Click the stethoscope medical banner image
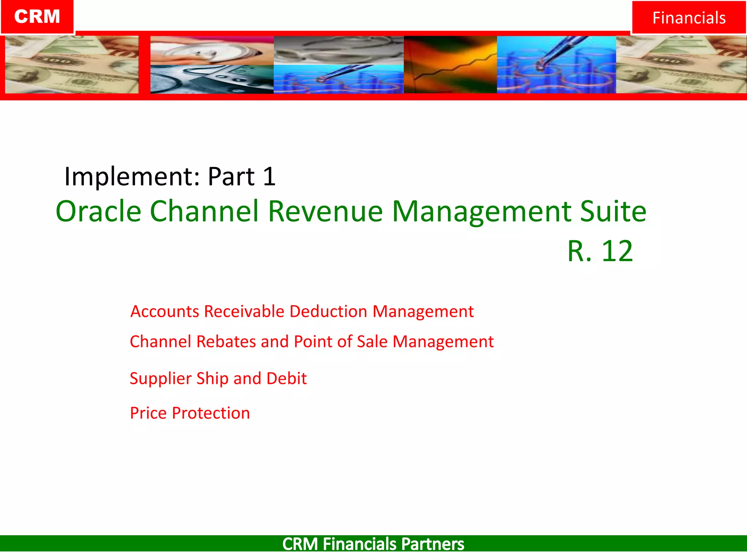This screenshot has width=747, height=560. point(212,50)
